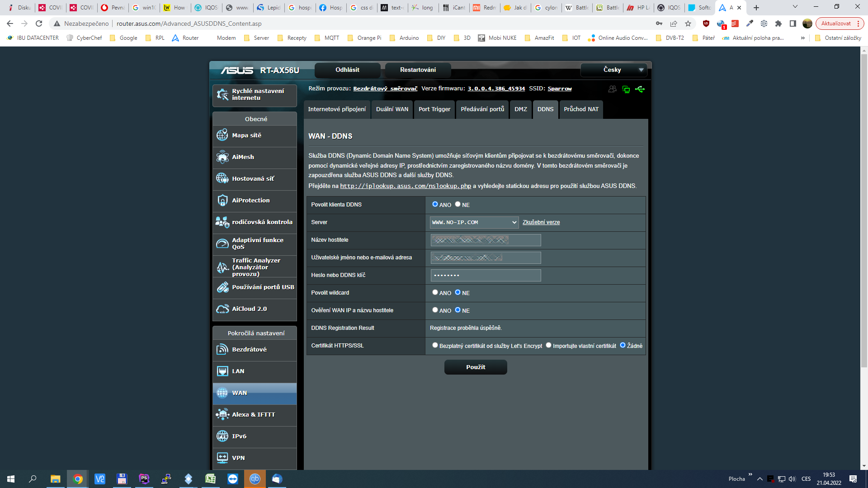Image resolution: width=868 pixels, height=488 pixels.
Task: Open Chrome from the Windows taskbar
Action: [78, 479]
